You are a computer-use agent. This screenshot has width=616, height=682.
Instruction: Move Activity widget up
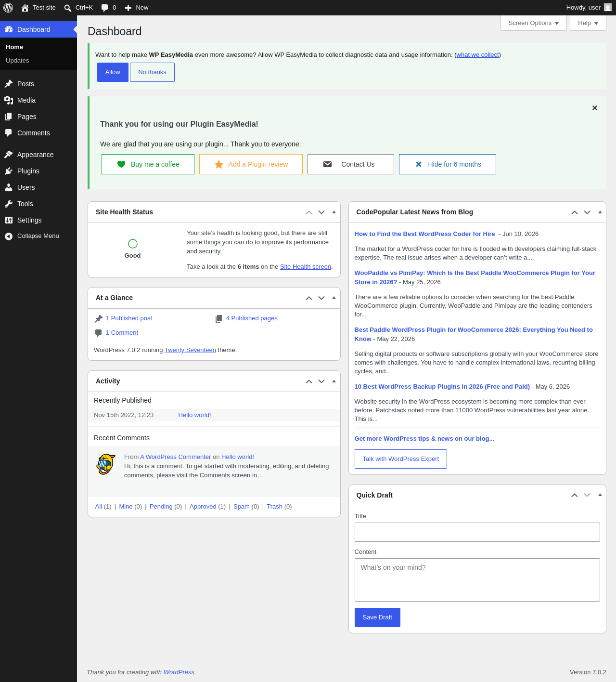pos(309,381)
